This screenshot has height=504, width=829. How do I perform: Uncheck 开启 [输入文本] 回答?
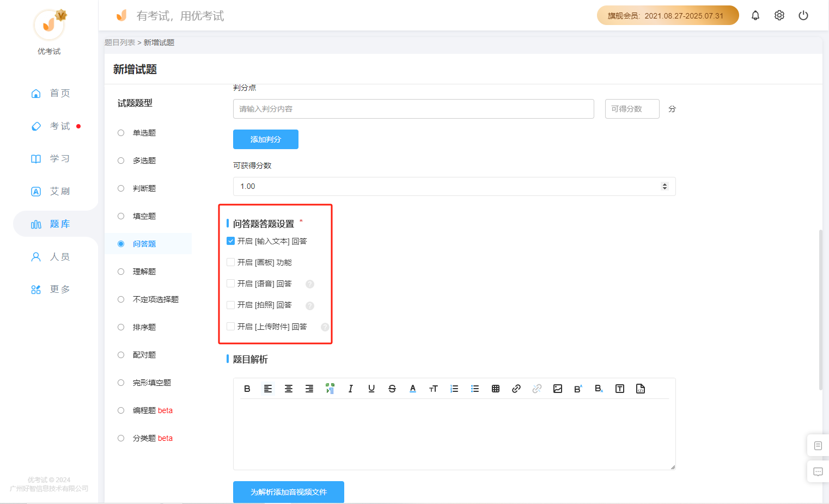pos(231,241)
